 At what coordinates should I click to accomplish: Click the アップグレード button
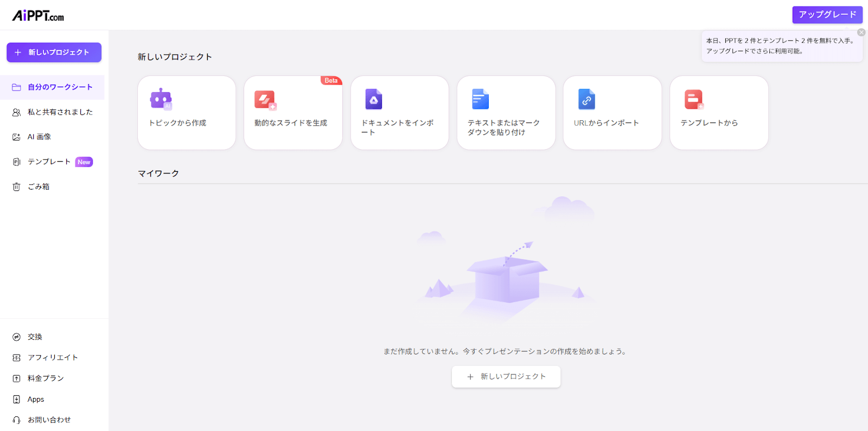pyautogui.click(x=827, y=15)
